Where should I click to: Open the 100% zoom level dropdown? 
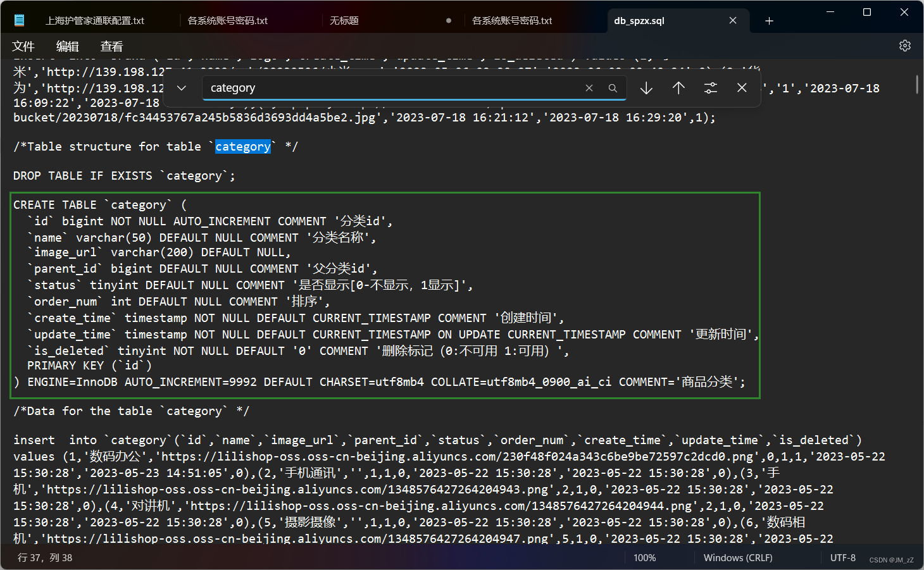coord(644,557)
